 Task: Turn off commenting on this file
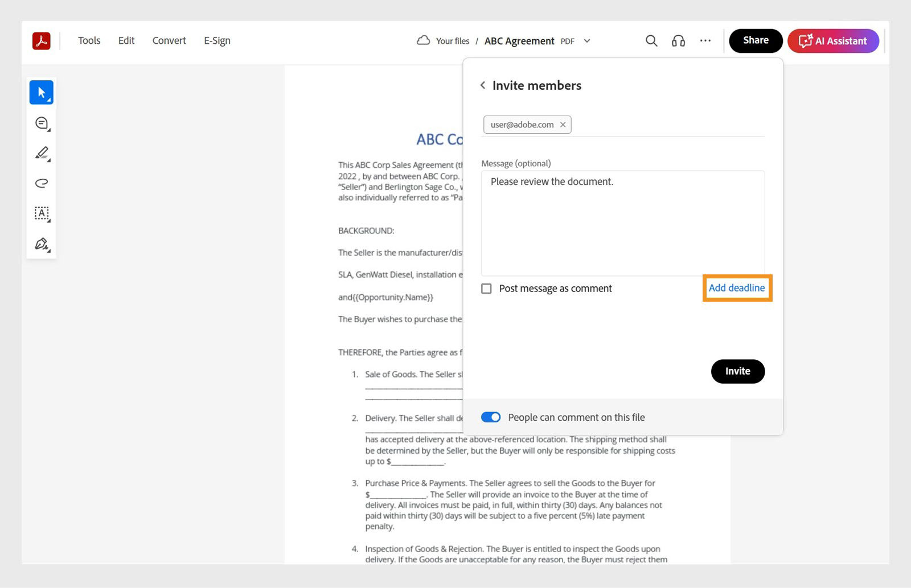point(490,417)
